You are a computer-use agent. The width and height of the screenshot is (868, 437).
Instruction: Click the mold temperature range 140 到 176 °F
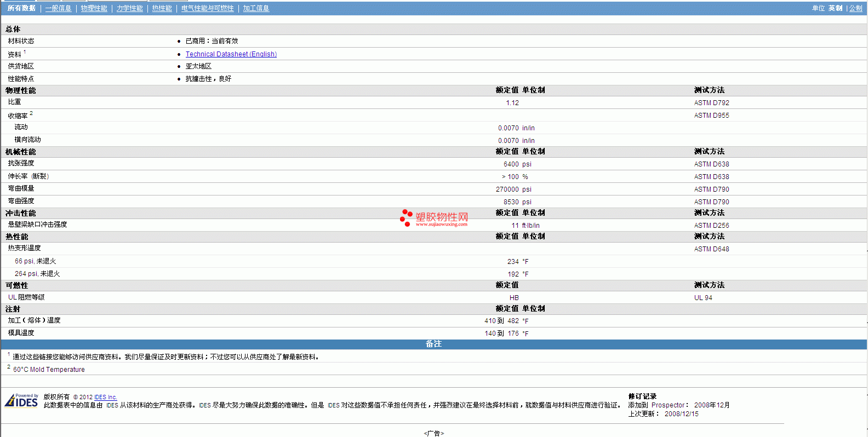click(x=506, y=334)
